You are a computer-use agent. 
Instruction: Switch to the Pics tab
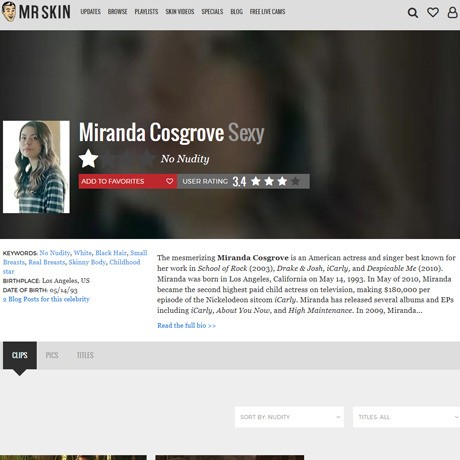(x=52, y=355)
